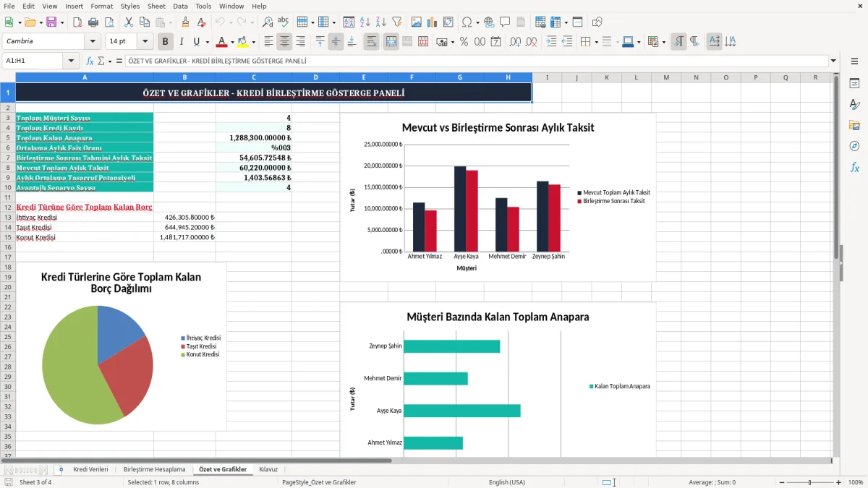Viewport: 868px width, 488px height.
Task: Insert Hyperlink globe icon
Action: [489, 22]
